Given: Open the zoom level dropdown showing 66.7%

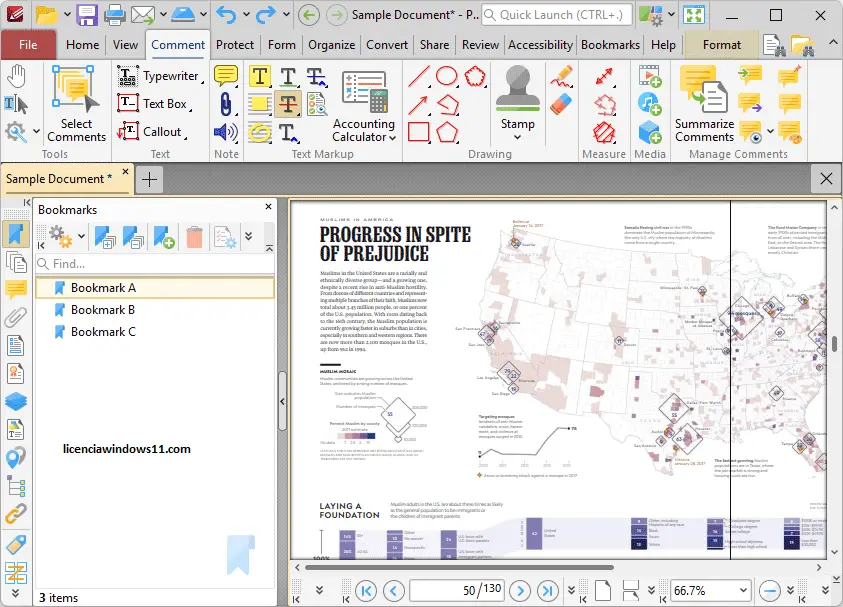Looking at the screenshot, I should click(x=743, y=590).
